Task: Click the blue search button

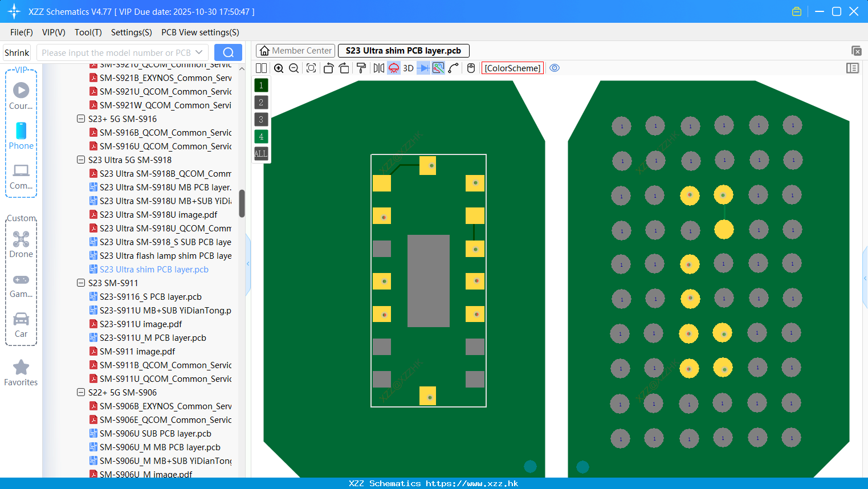Action: 228,52
